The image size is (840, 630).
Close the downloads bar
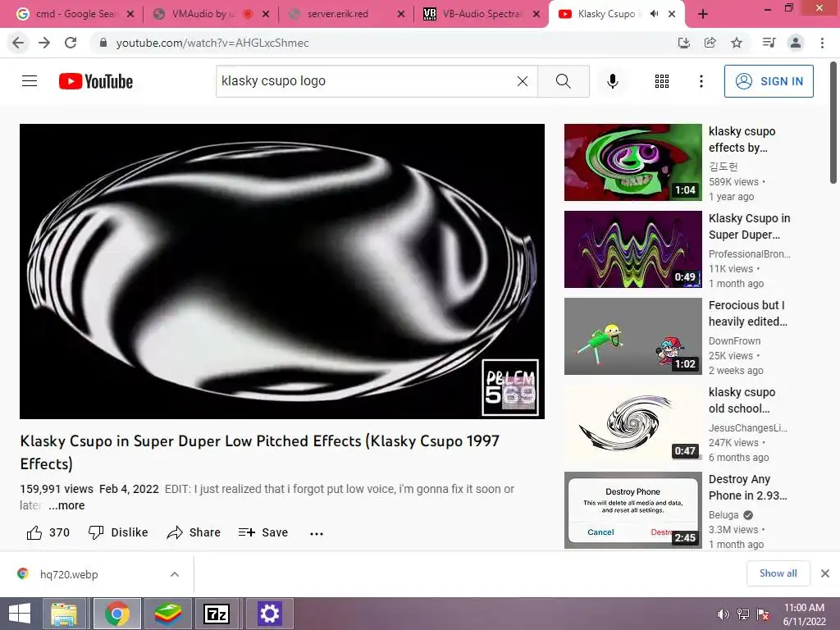click(825, 573)
